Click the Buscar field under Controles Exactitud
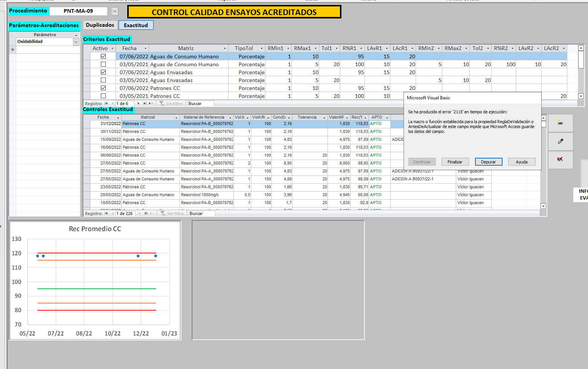This screenshot has height=369, width=588. pyautogui.click(x=201, y=213)
